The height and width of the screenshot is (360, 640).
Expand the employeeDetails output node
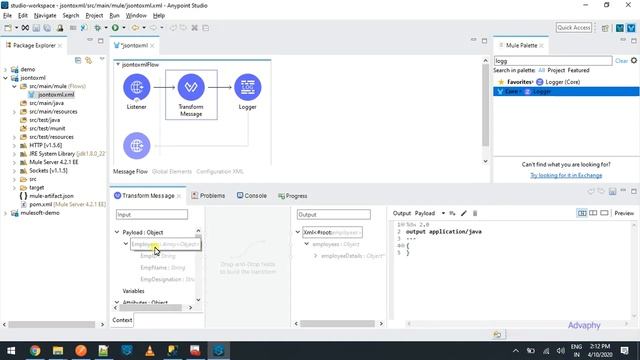pyautogui.click(x=316, y=256)
